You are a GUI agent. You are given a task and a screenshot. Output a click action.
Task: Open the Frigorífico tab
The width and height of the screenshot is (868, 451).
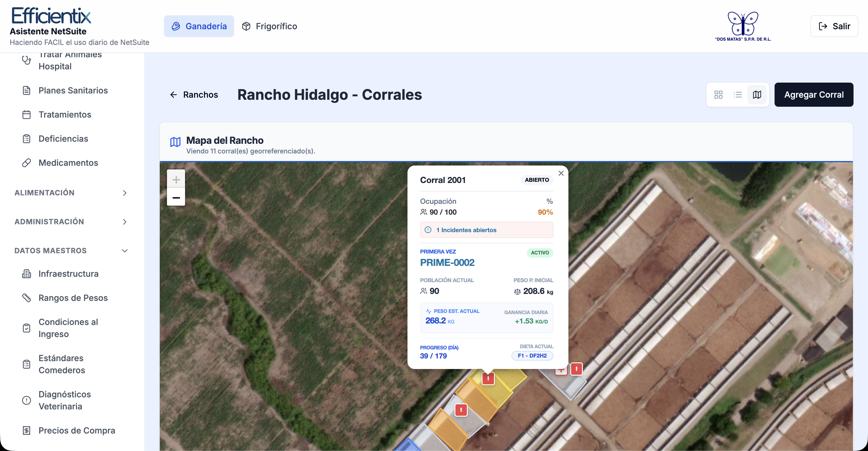click(x=269, y=26)
